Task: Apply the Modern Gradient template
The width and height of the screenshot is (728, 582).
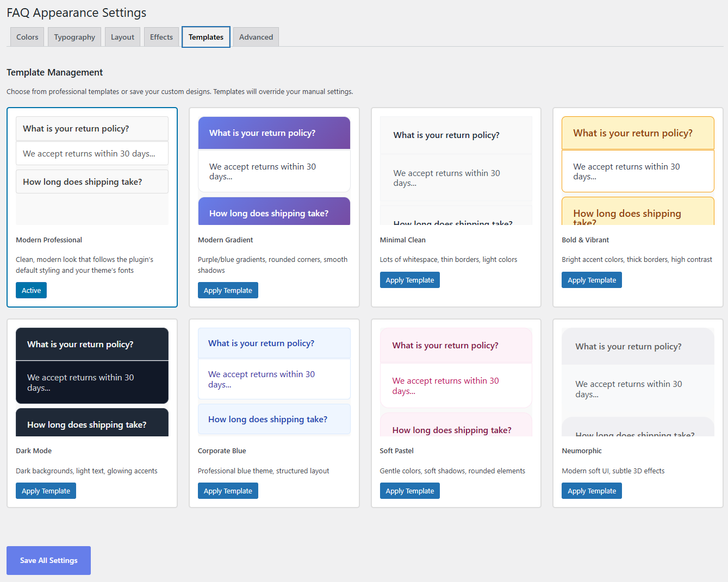Action: 228,290
